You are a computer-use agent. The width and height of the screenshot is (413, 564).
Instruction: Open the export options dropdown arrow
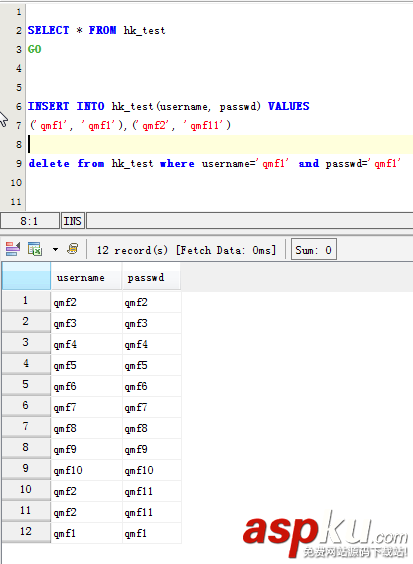tap(55, 249)
